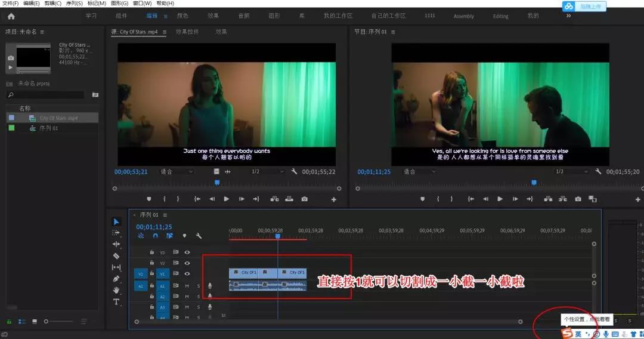Click voice-over record mic on A1
This screenshot has height=339, width=644.
210,285
